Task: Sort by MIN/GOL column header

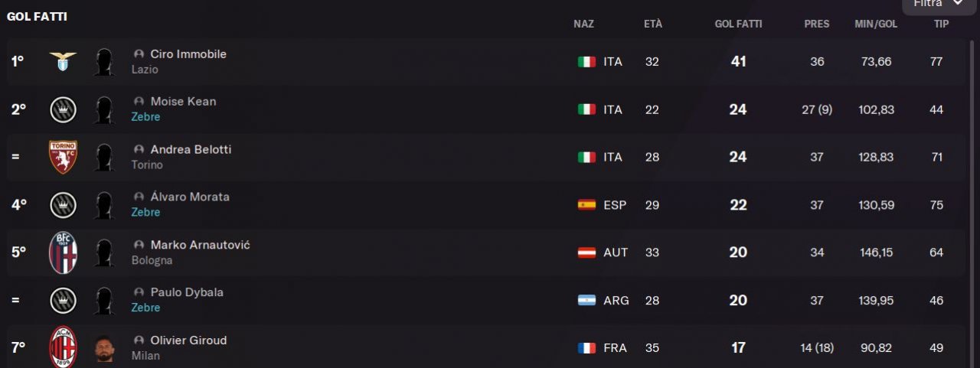Action: pyautogui.click(x=876, y=24)
